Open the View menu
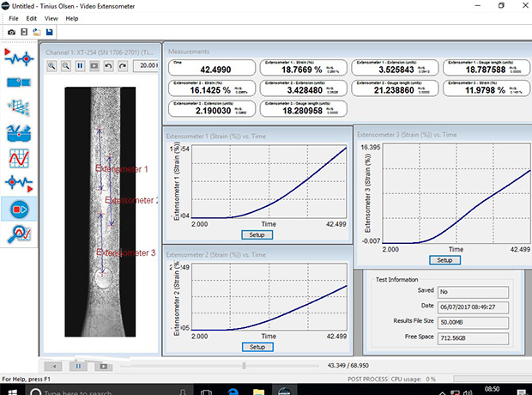 (51, 18)
